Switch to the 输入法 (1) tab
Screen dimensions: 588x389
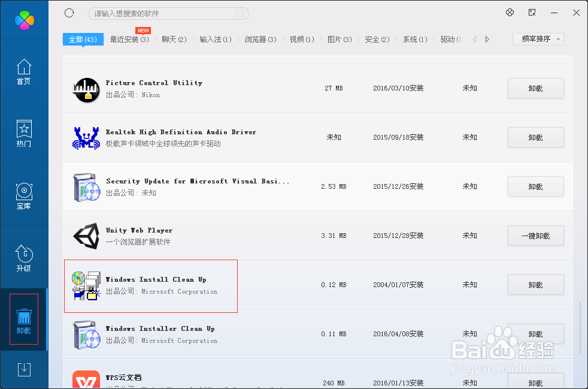tap(216, 40)
